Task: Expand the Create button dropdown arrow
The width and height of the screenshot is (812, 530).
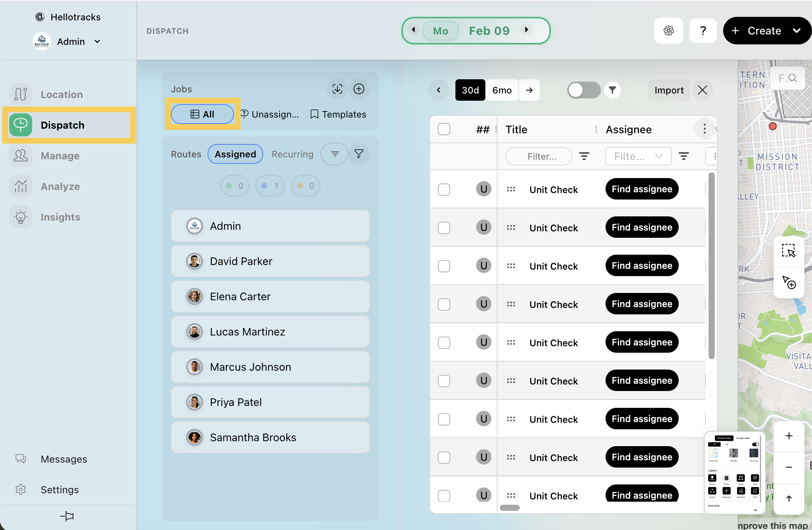Action: pos(797,31)
